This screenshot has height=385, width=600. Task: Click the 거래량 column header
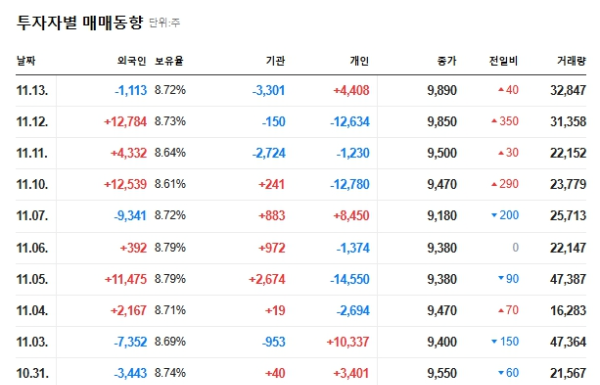pos(571,61)
